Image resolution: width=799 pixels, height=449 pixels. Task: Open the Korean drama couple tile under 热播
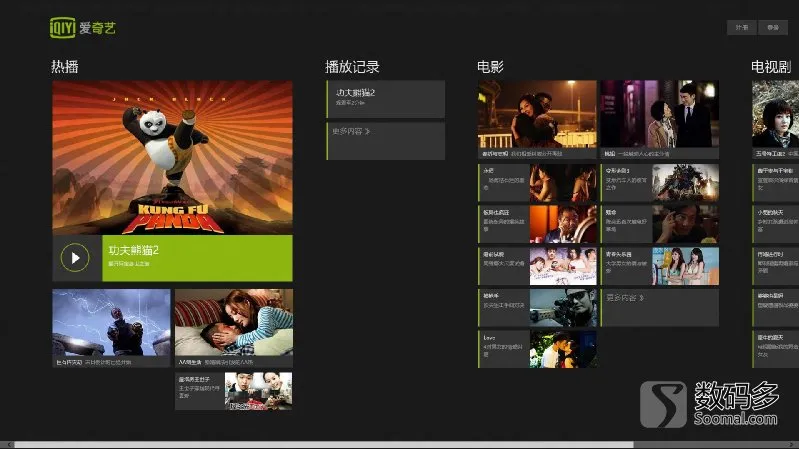coord(234,391)
